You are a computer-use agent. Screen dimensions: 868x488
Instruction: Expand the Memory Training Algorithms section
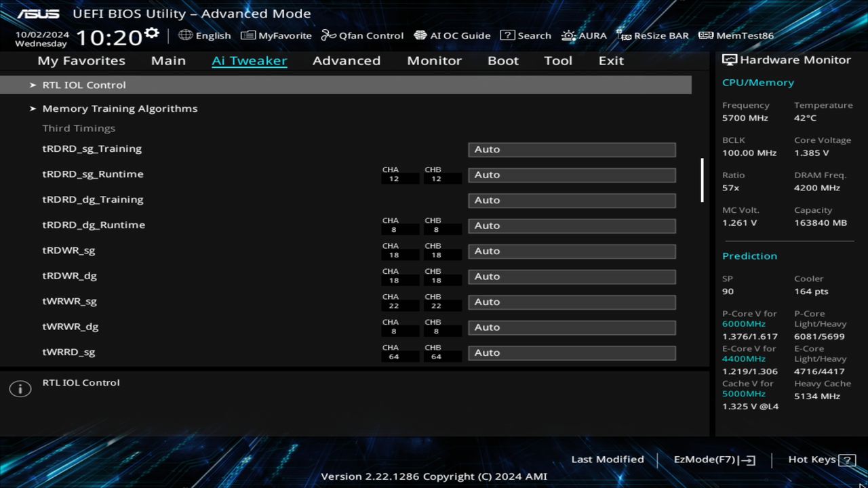coord(120,108)
